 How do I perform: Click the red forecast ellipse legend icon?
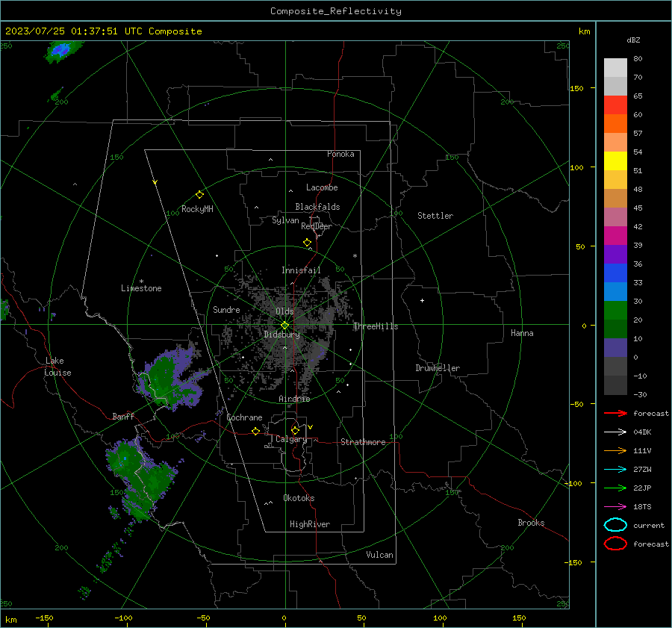tap(615, 544)
